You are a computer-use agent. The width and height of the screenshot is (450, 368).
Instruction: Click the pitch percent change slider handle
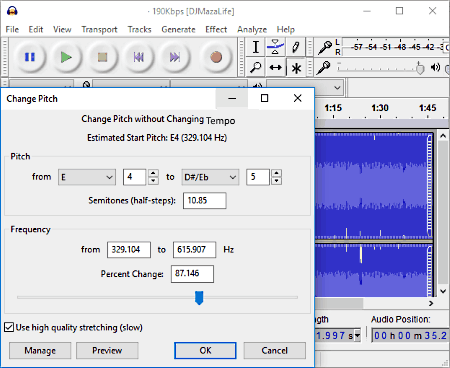click(x=199, y=298)
